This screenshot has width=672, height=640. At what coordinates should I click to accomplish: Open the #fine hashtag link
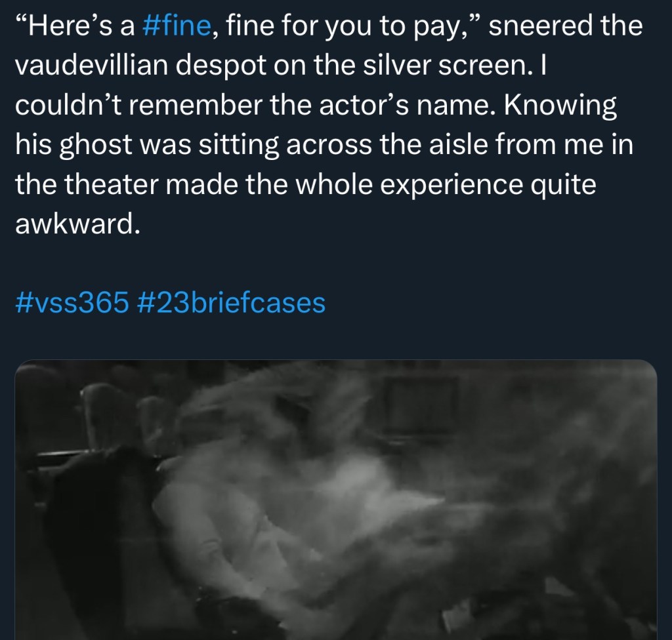pos(176,26)
